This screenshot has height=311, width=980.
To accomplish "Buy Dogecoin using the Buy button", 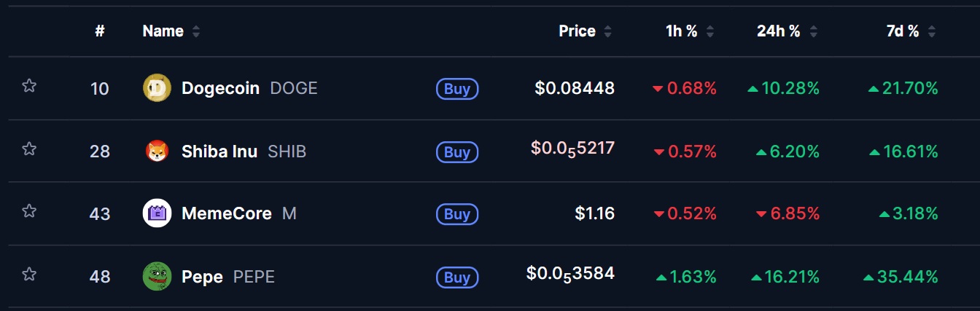I will (x=457, y=89).
